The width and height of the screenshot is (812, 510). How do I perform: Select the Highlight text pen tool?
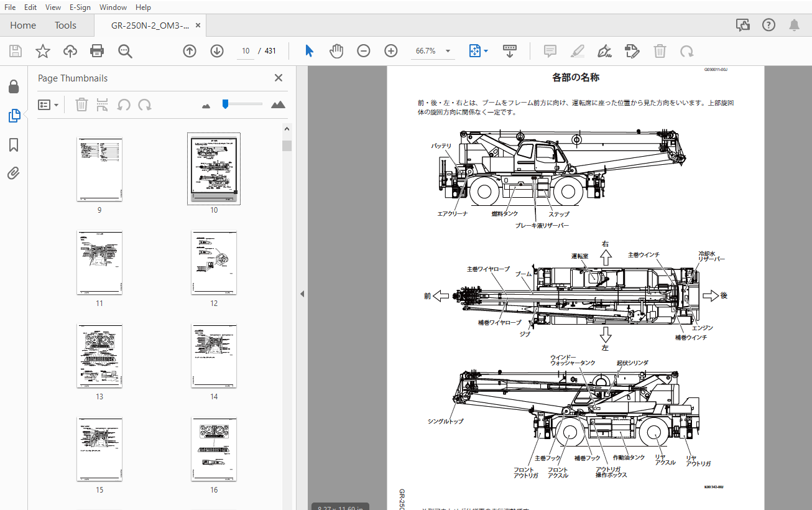click(x=577, y=51)
